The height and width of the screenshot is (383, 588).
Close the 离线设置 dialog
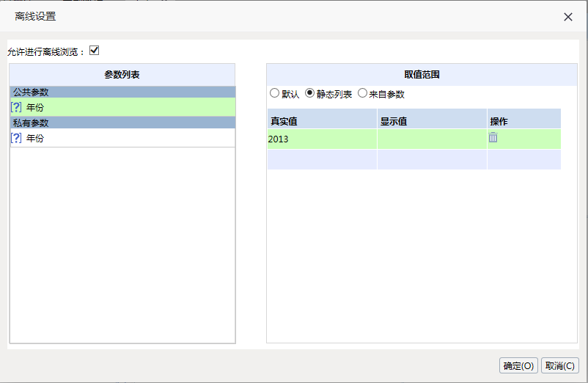[x=567, y=16]
